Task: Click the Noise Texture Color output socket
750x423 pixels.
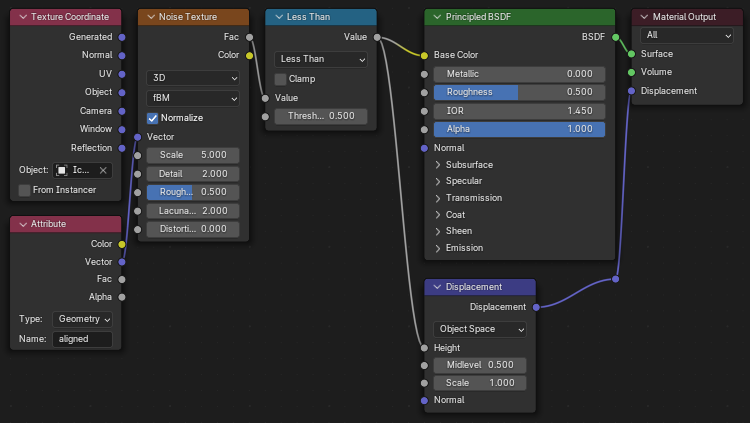Action: (x=250, y=56)
